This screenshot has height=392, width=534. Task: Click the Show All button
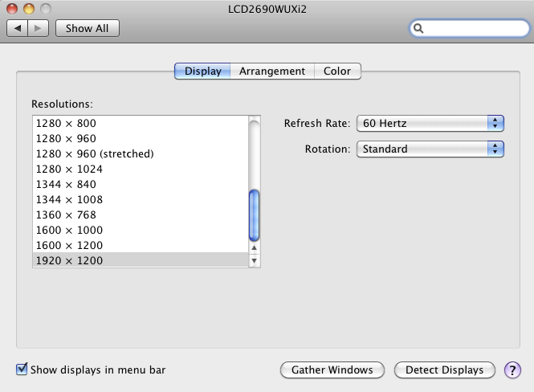pos(88,28)
